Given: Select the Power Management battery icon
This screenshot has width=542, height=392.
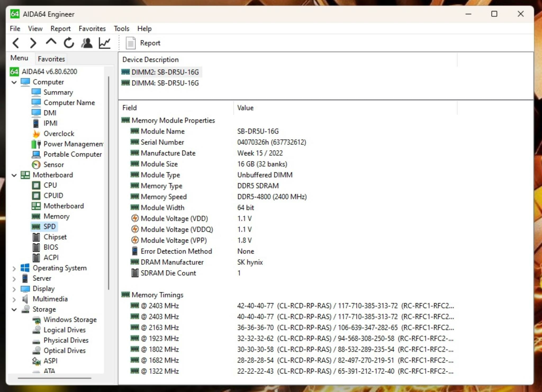Looking at the screenshot, I should (x=36, y=144).
